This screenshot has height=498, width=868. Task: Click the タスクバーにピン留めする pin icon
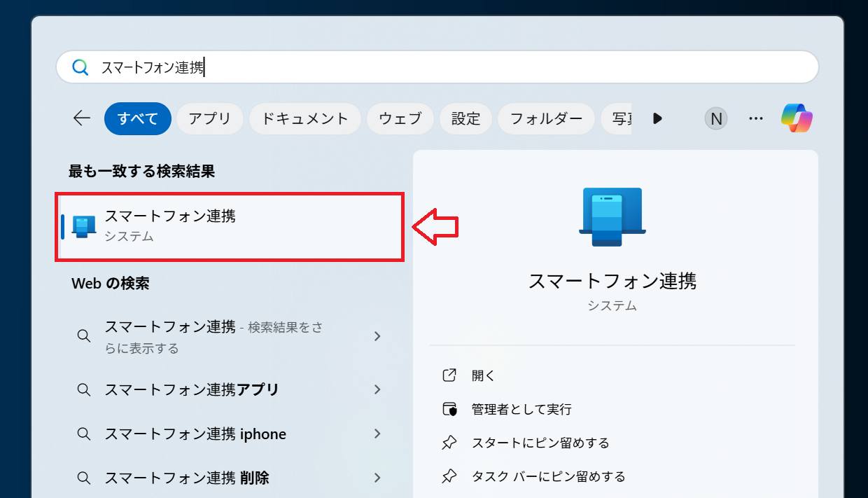[x=450, y=476]
